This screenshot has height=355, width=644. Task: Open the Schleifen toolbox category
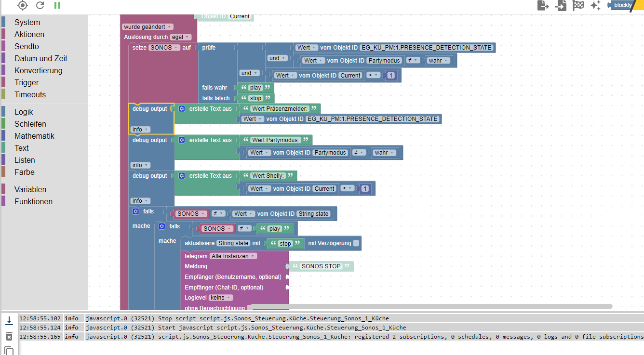coord(30,124)
